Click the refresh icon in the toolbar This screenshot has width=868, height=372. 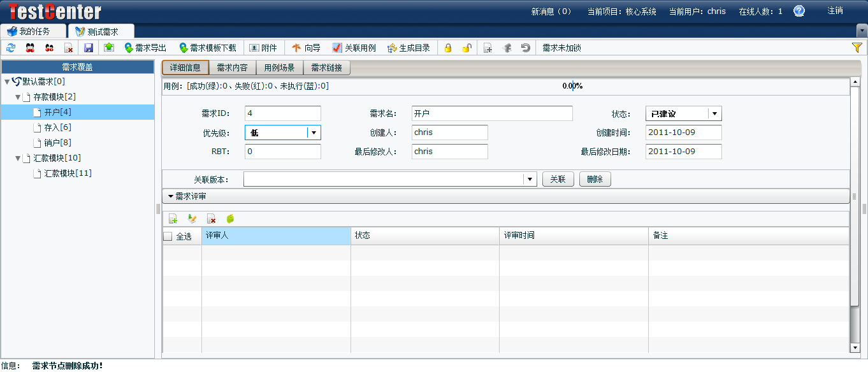tap(10, 47)
